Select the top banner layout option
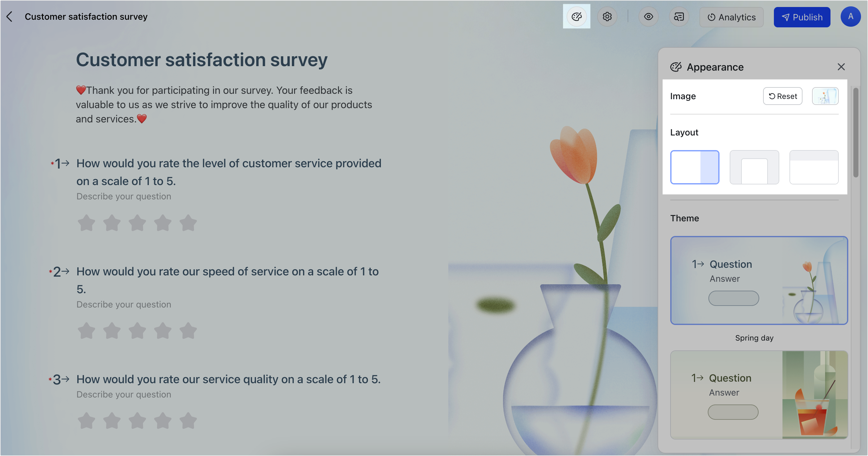The width and height of the screenshot is (868, 456). coord(814,167)
